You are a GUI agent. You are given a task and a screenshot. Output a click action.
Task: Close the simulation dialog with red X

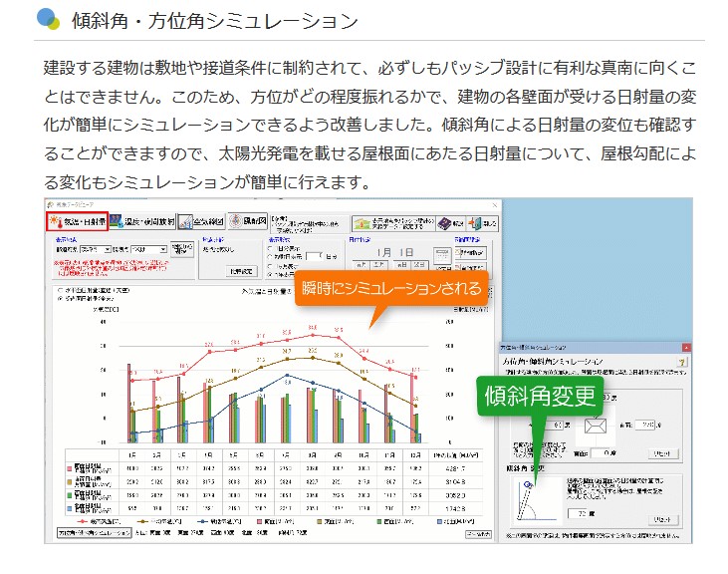point(686,347)
